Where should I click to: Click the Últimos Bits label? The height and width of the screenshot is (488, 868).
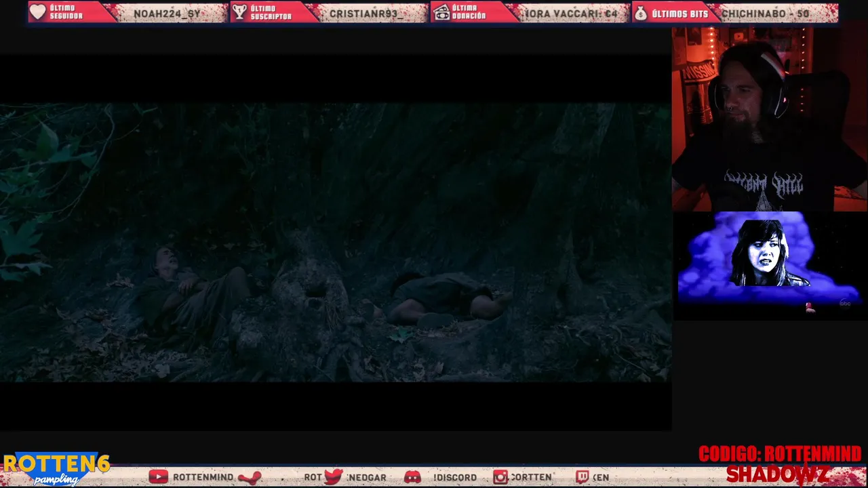pos(679,14)
